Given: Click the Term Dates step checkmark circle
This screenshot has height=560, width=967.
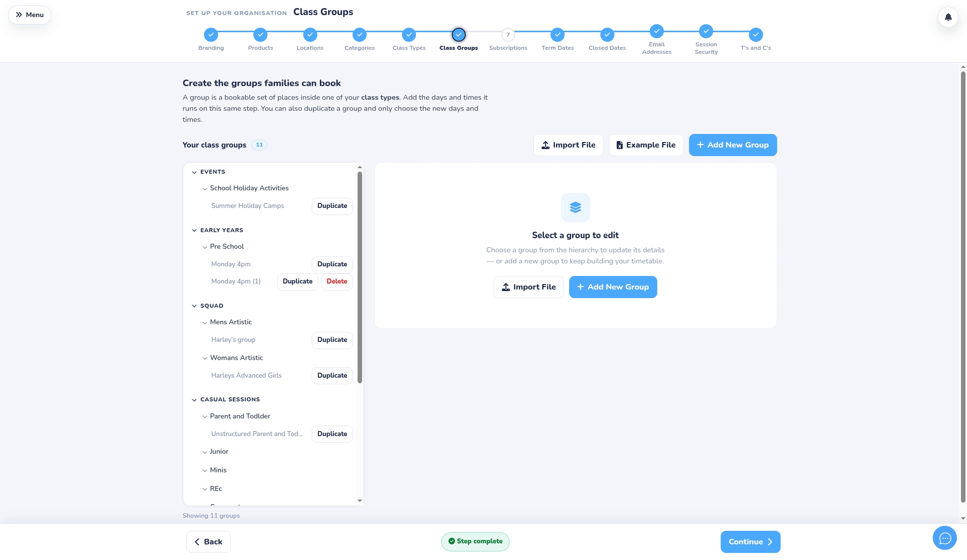Looking at the screenshot, I should pyautogui.click(x=558, y=35).
